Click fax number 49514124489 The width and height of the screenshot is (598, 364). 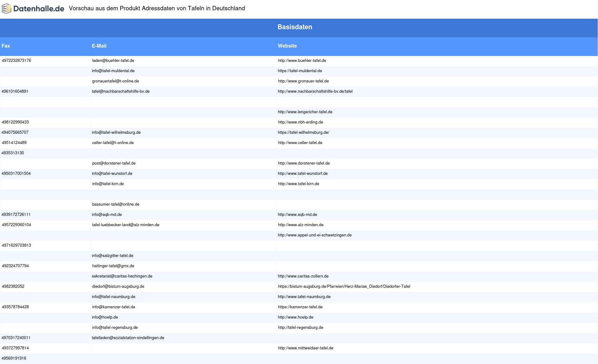(x=14, y=143)
